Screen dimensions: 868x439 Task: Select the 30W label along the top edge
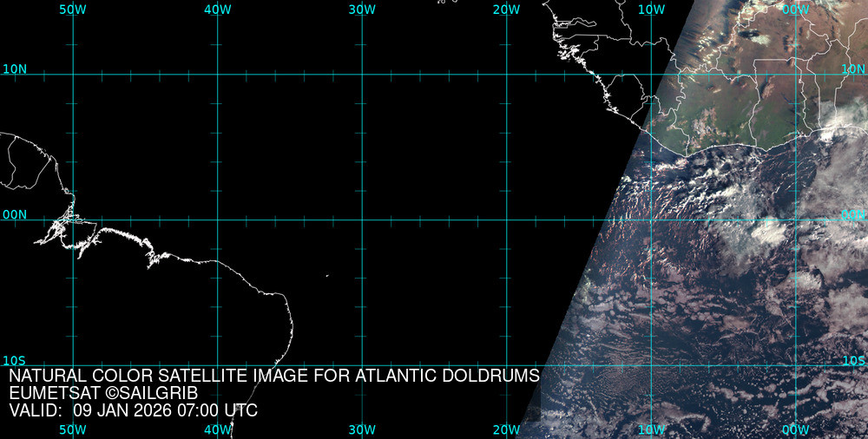[x=362, y=9]
